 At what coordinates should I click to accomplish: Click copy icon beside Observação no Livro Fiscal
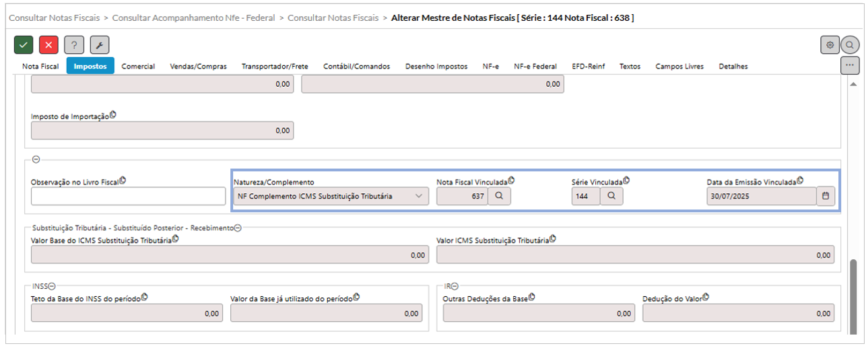(x=123, y=180)
